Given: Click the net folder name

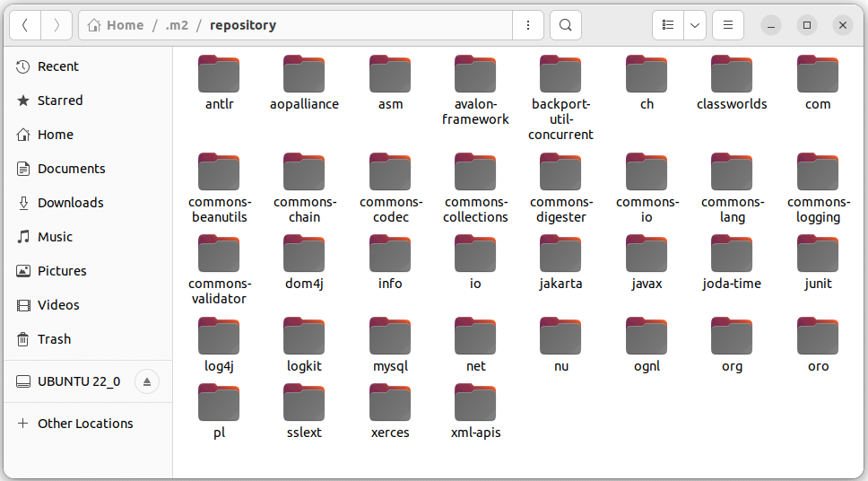Looking at the screenshot, I should click(x=475, y=366).
